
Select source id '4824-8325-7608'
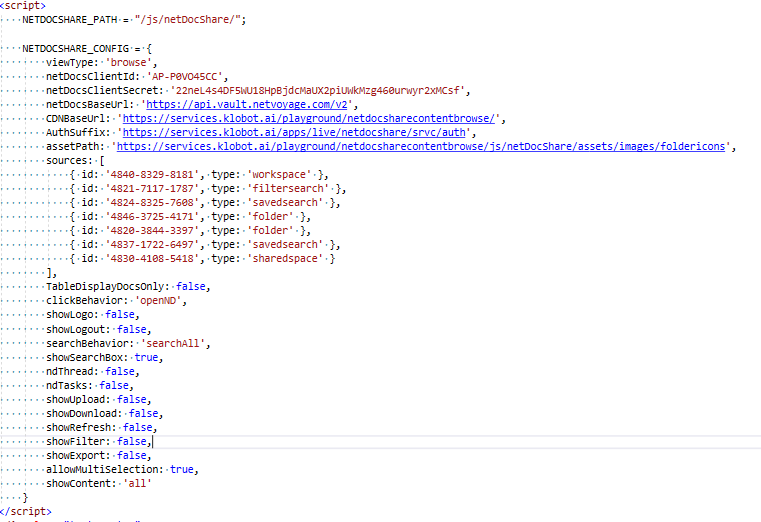click(152, 203)
